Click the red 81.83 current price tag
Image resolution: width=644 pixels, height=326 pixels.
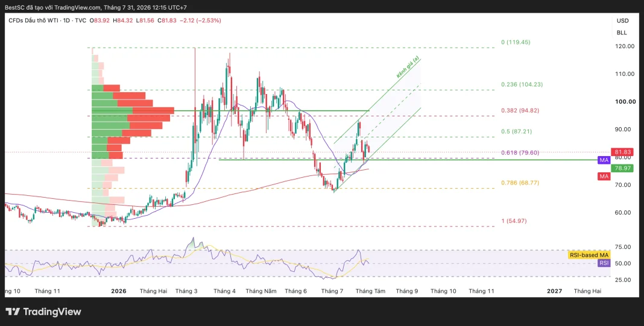click(x=622, y=152)
